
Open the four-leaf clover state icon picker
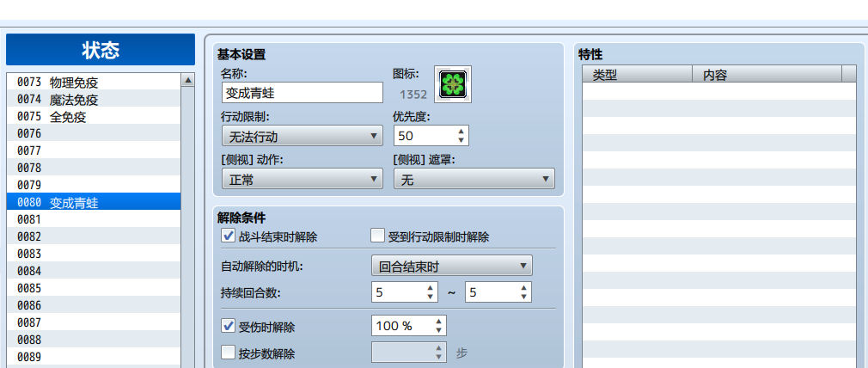click(454, 84)
